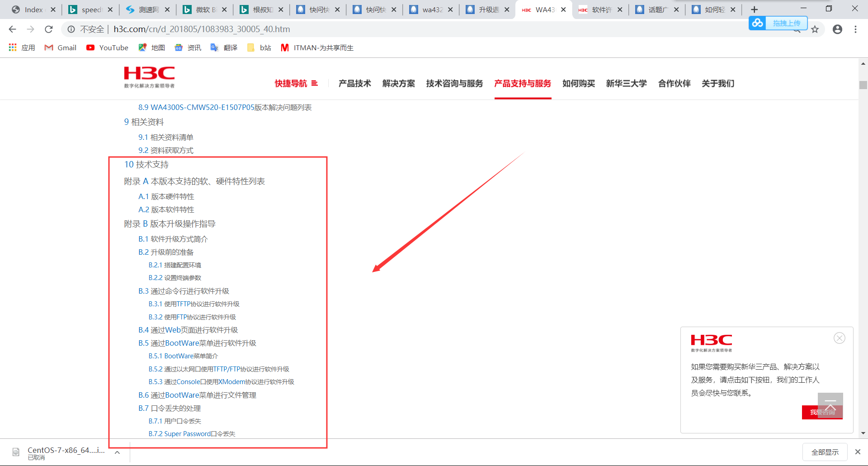Open the 解决方案 navigation menu
The height and width of the screenshot is (466, 868).
pyautogui.click(x=398, y=83)
